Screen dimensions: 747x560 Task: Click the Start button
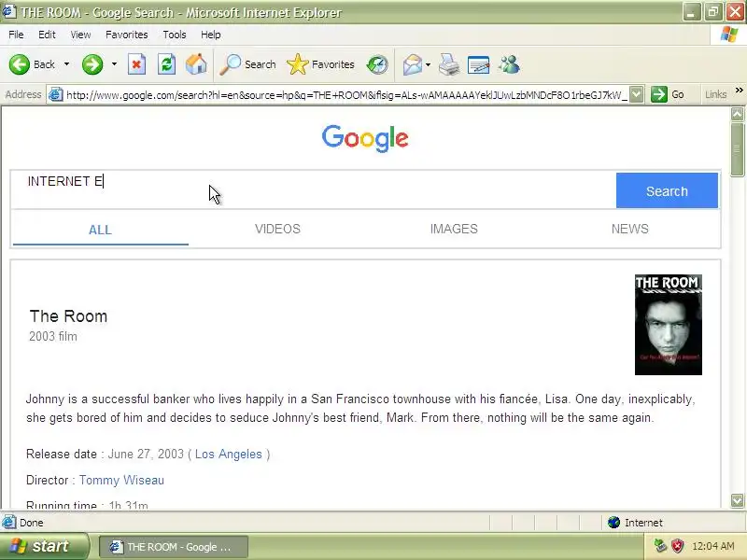44,546
